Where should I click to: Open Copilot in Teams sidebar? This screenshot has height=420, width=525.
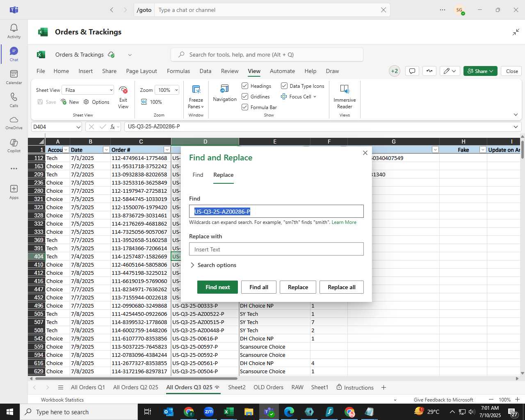point(14,146)
